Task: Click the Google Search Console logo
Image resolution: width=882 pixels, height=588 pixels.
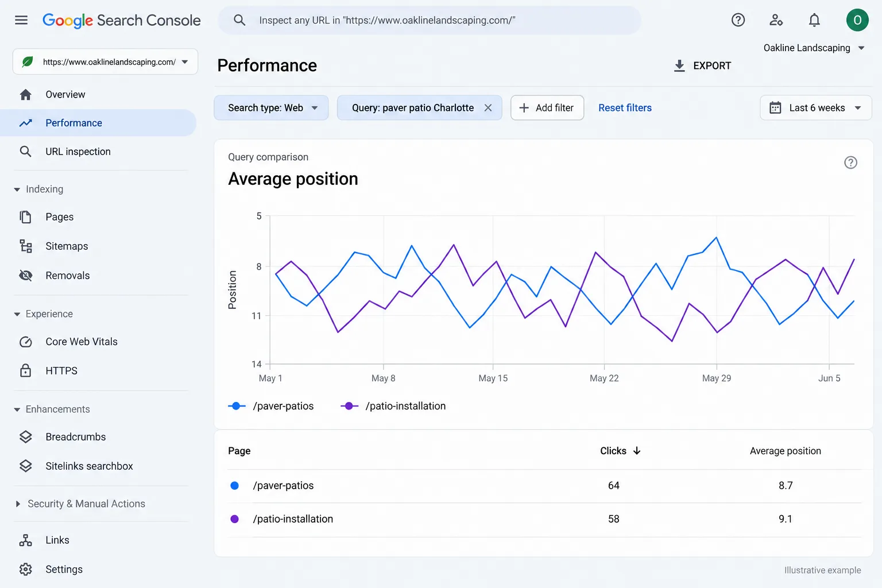Action: [122, 20]
